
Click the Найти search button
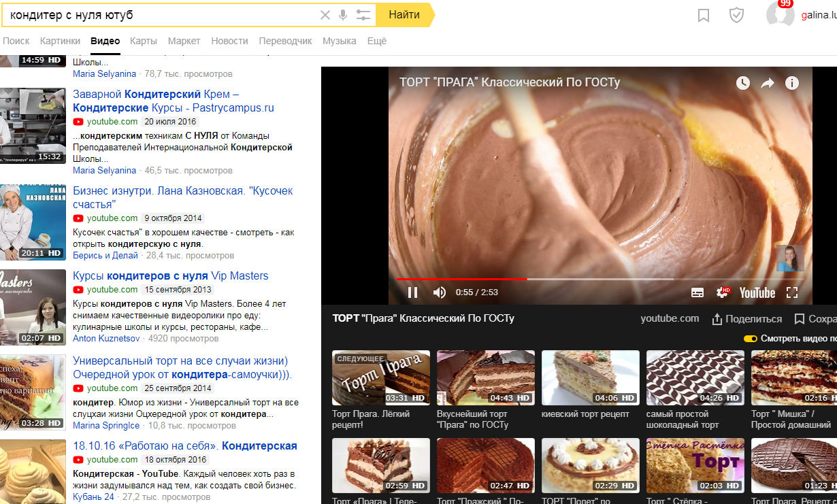(x=404, y=14)
